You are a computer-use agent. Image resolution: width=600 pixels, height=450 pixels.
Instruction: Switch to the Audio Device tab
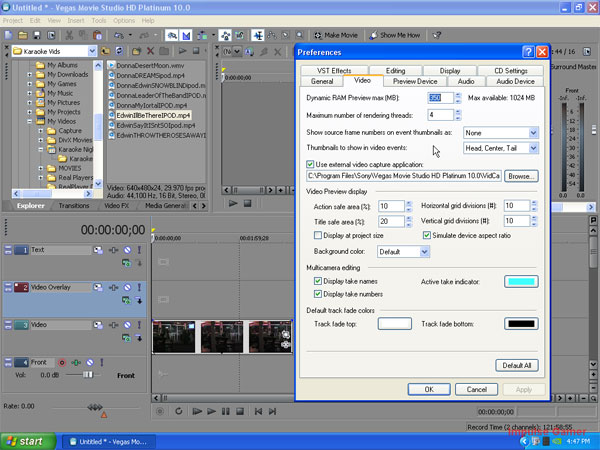515,82
